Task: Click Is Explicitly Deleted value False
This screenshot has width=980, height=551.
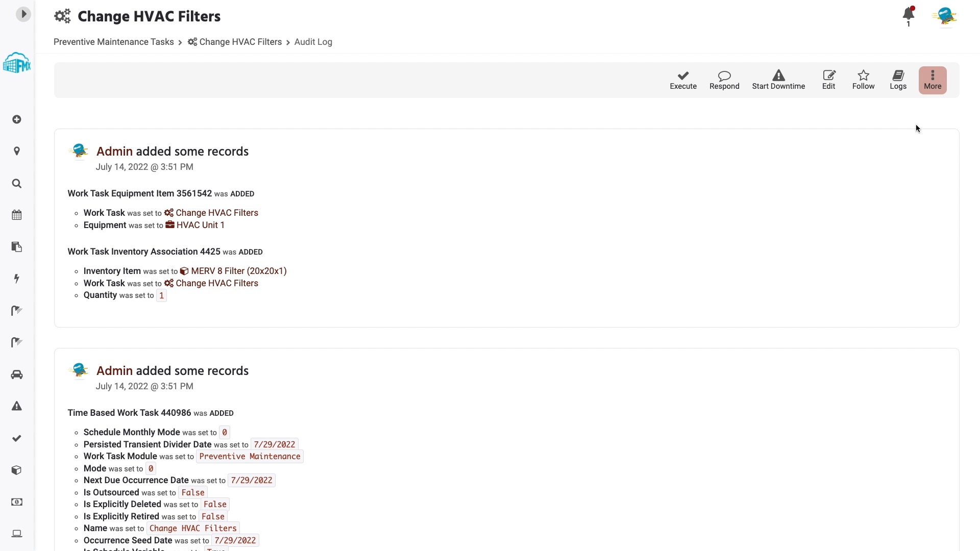Action: coord(215,505)
